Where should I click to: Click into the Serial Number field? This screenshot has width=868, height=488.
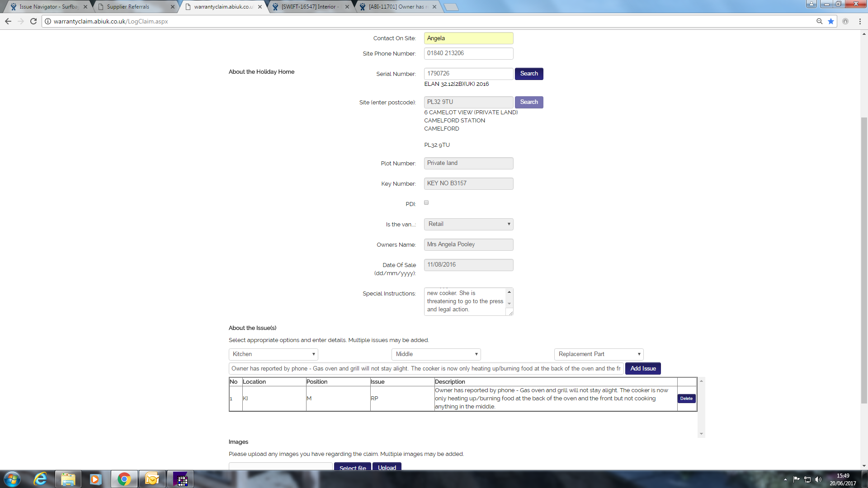point(468,74)
